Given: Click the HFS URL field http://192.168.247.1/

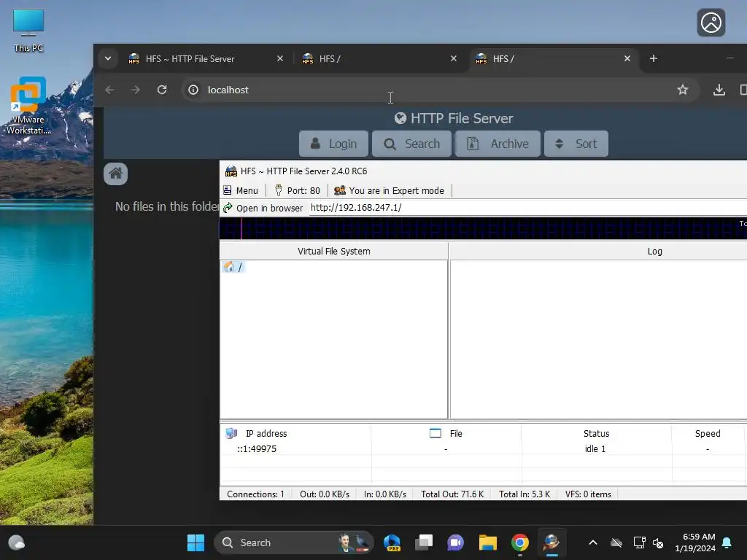Looking at the screenshot, I should click(528, 208).
